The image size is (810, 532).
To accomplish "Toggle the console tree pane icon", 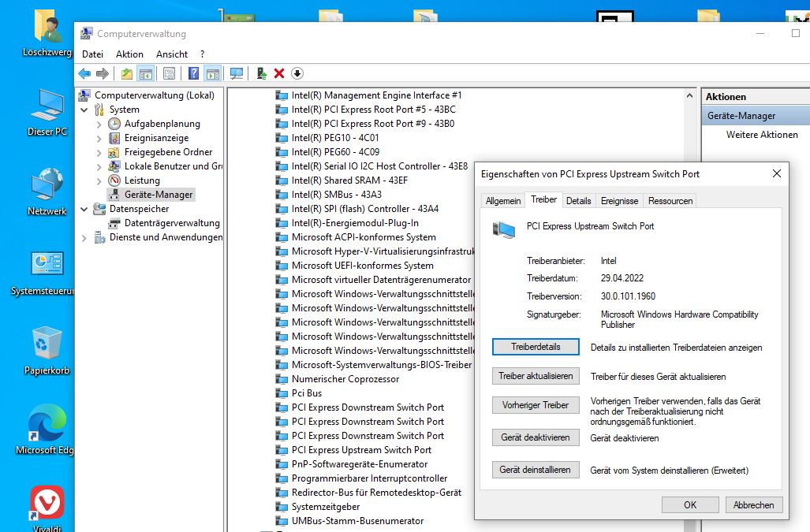I will [x=146, y=74].
